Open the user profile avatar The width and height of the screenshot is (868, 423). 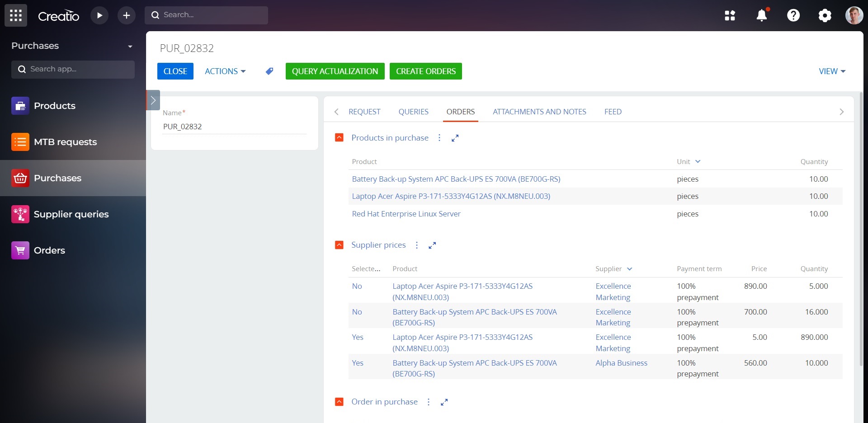click(x=854, y=15)
